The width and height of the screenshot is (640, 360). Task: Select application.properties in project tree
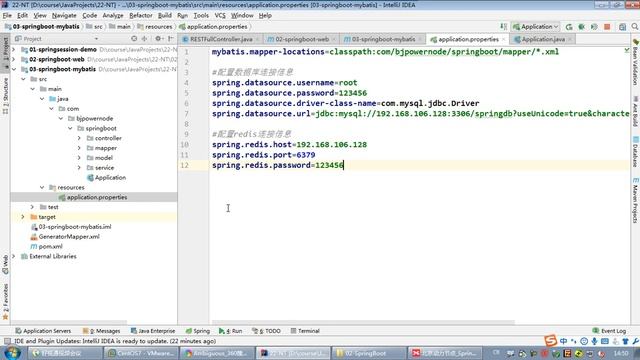coord(94,197)
